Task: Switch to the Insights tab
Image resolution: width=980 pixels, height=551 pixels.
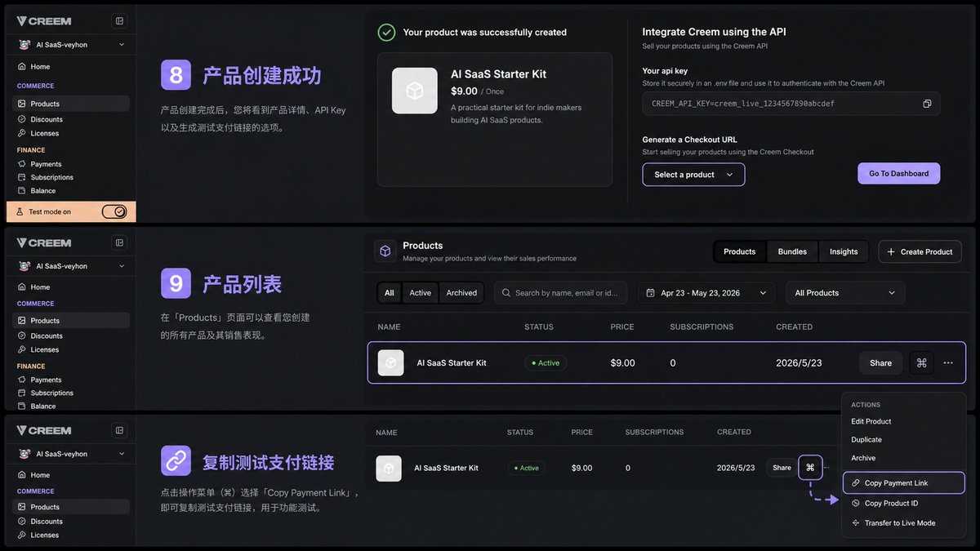Action: point(844,251)
